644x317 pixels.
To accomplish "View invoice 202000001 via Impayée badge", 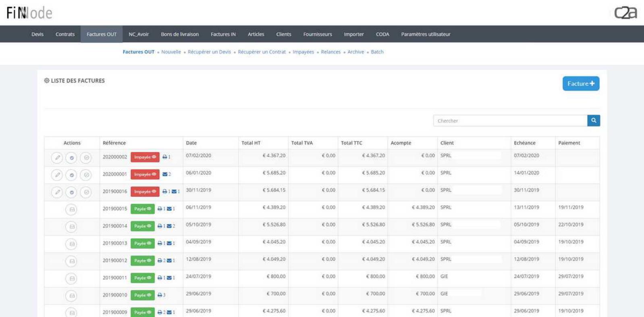I will pos(145,175).
